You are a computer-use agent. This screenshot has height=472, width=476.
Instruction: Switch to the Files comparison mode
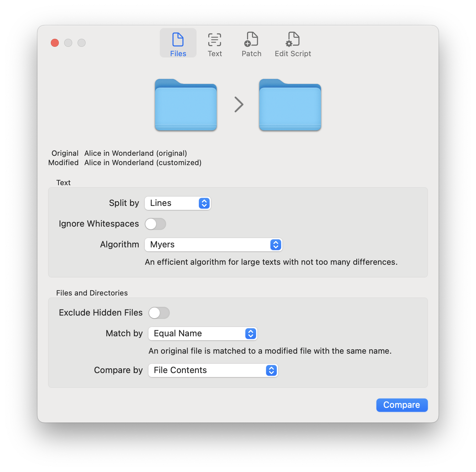click(x=178, y=43)
